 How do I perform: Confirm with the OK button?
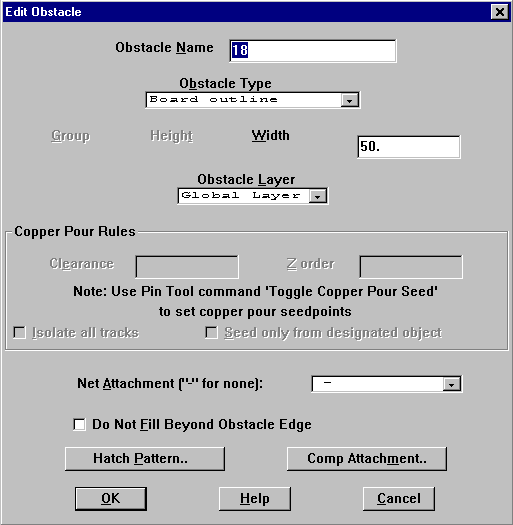[x=111, y=499]
